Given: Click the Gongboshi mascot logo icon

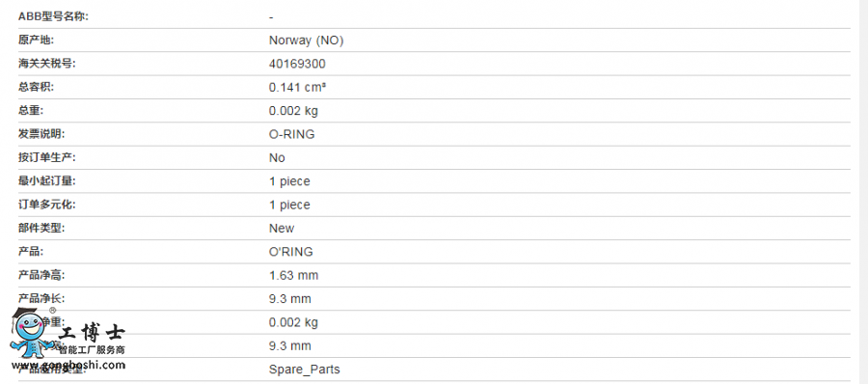Looking at the screenshot, I should point(33,332).
